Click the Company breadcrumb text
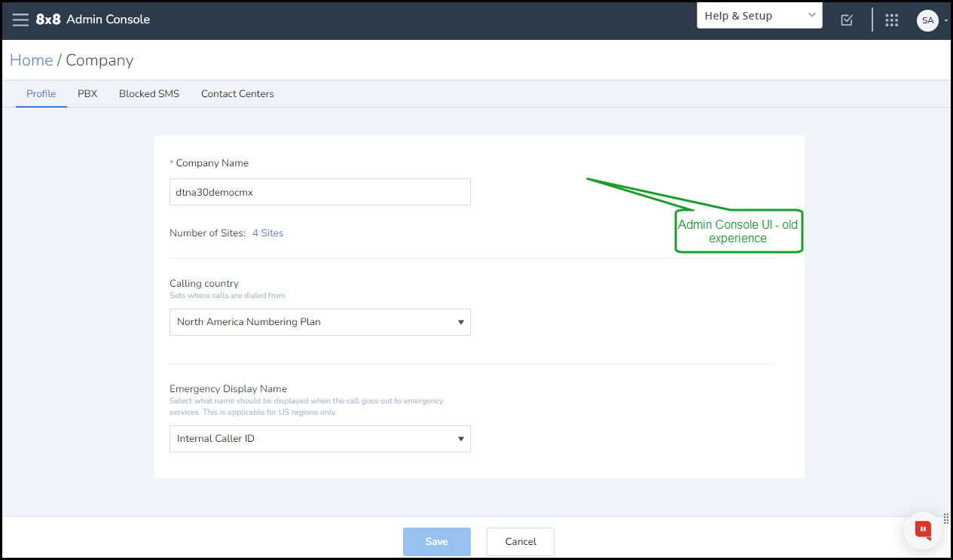Screen dimensions: 953x560 coord(99,60)
